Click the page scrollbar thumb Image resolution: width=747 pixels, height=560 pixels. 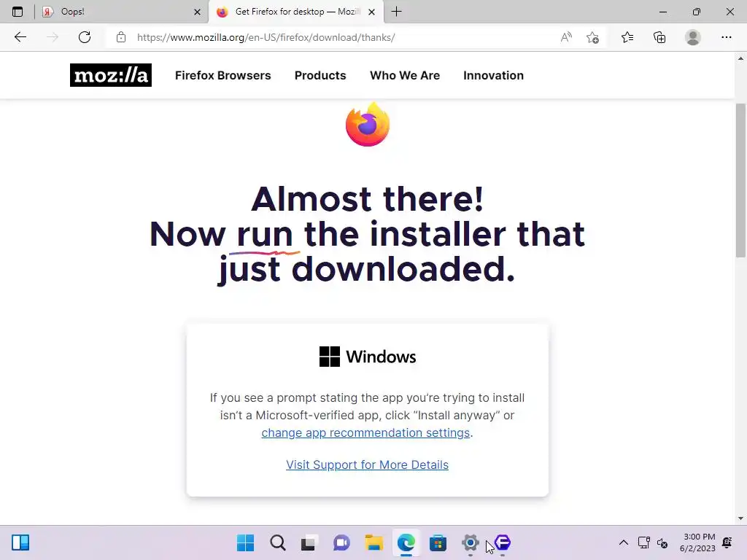click(741, 181)
